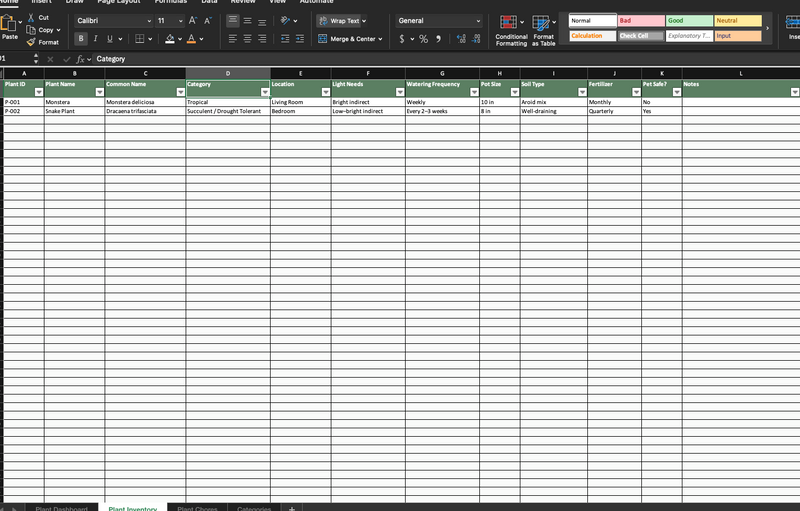Screen dimensions: 800x511
Task: Apply percent style
Action: [423, 39]
